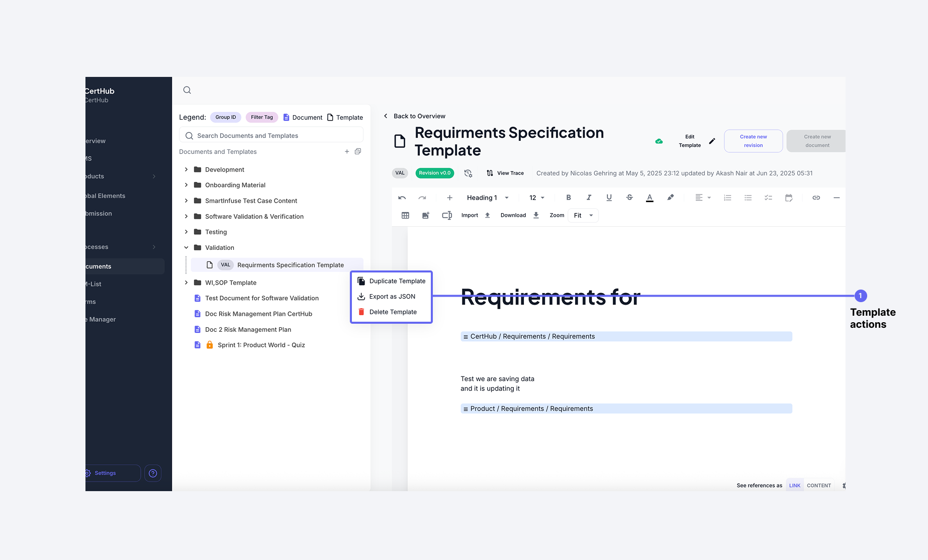928x560 pixels.
Task: Open the Heading 1 style dropdown
Action: (x=486, y=198)
